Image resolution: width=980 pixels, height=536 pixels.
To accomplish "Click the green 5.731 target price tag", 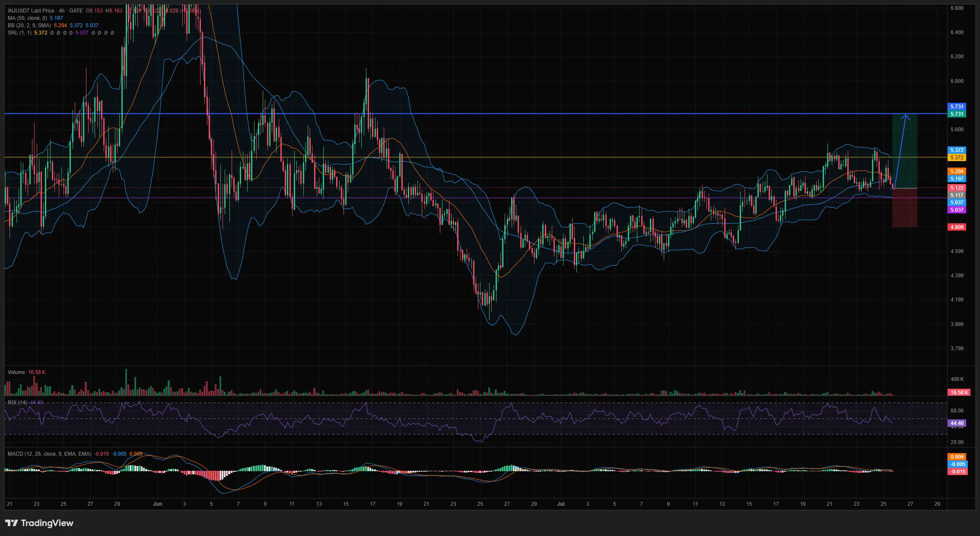I will [x=957, y=114].
